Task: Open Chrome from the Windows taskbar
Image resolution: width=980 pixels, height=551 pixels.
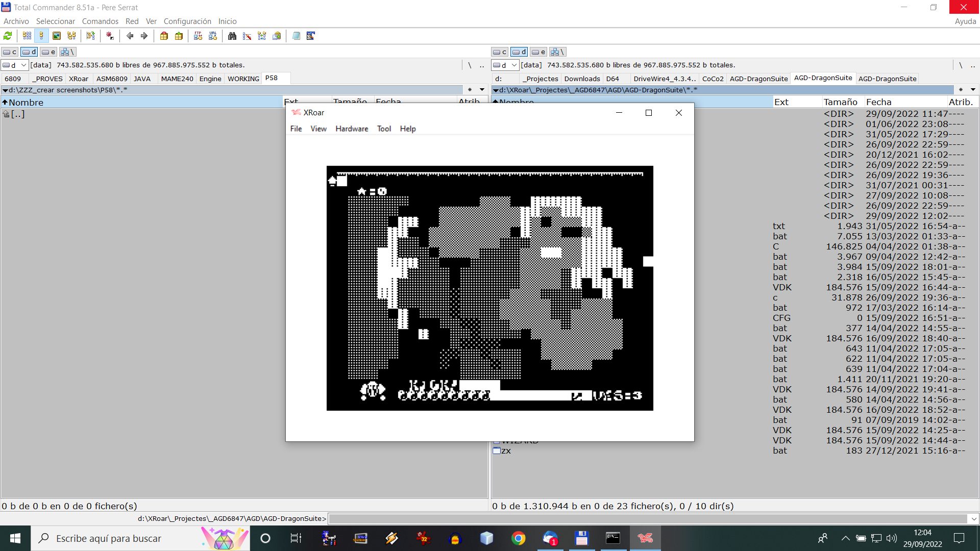Action: pos(518,538)
